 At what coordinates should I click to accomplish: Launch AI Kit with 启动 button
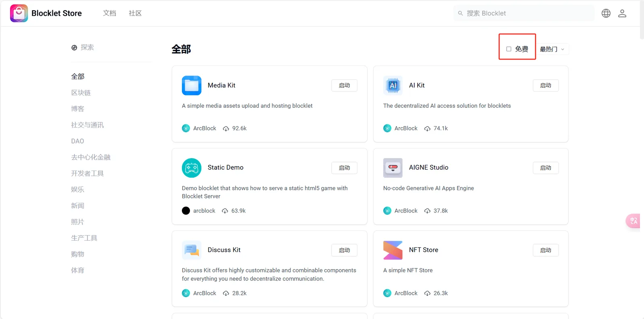(x=545, y=85)
